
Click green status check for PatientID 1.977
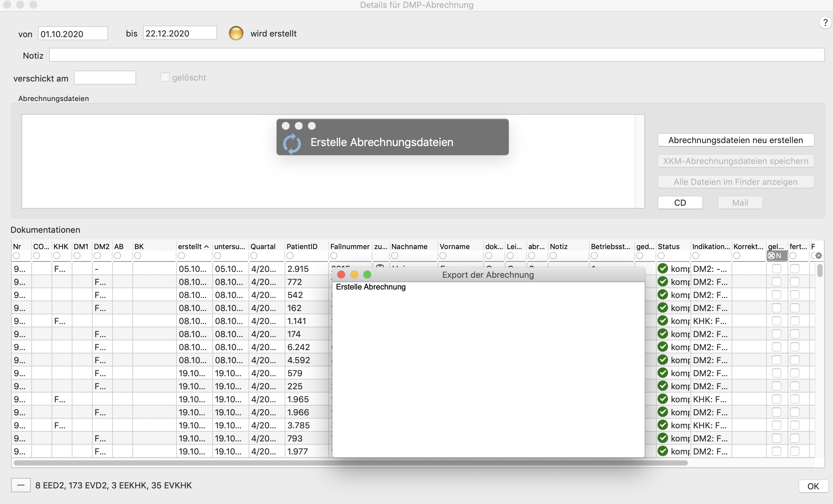click(x=663, y=451)
